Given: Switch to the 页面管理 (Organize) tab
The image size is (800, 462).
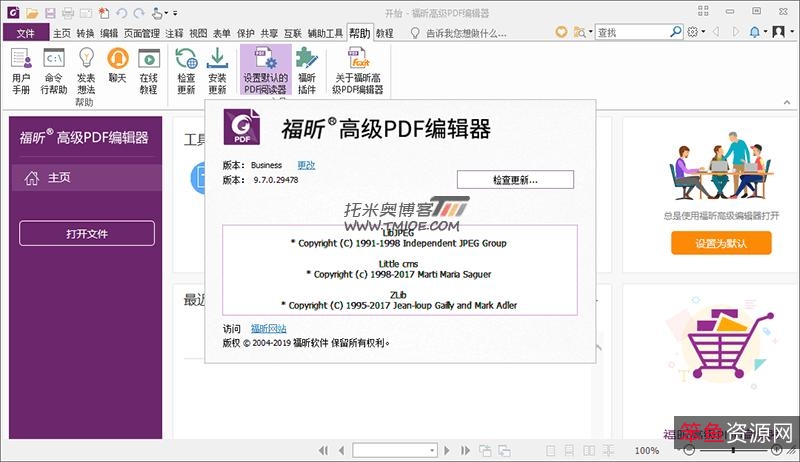Looking at the screenshot, I should (142, 33).
